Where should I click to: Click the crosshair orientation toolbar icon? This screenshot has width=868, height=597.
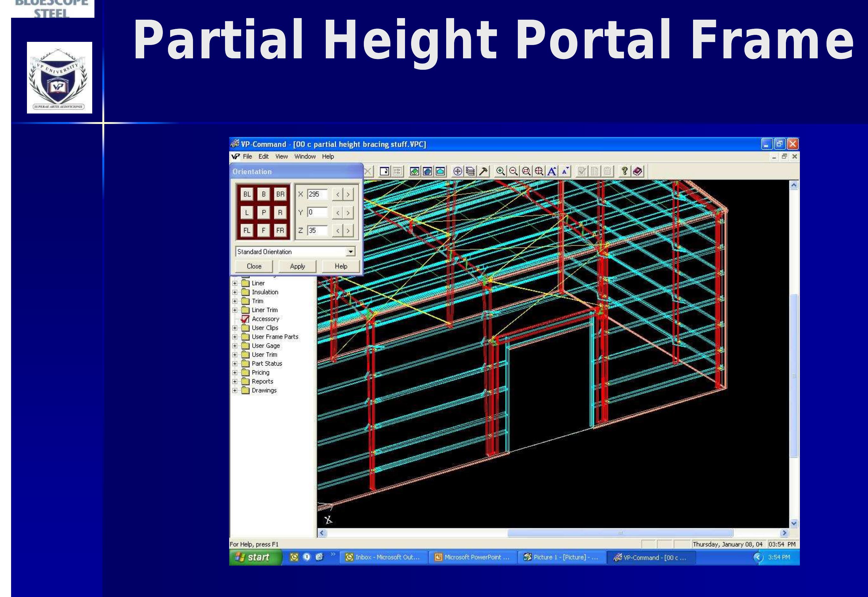(458, 171)
